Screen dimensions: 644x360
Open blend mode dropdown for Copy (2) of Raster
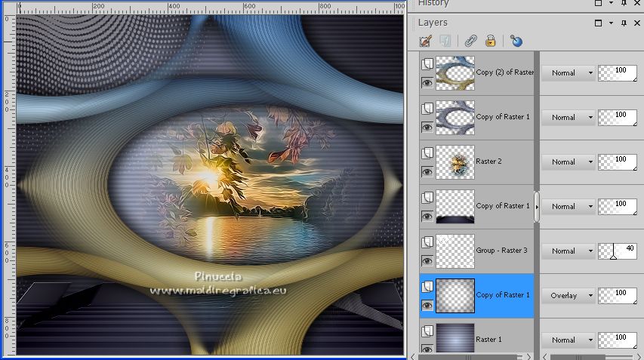pyautogui.click(x=569, y=73)
